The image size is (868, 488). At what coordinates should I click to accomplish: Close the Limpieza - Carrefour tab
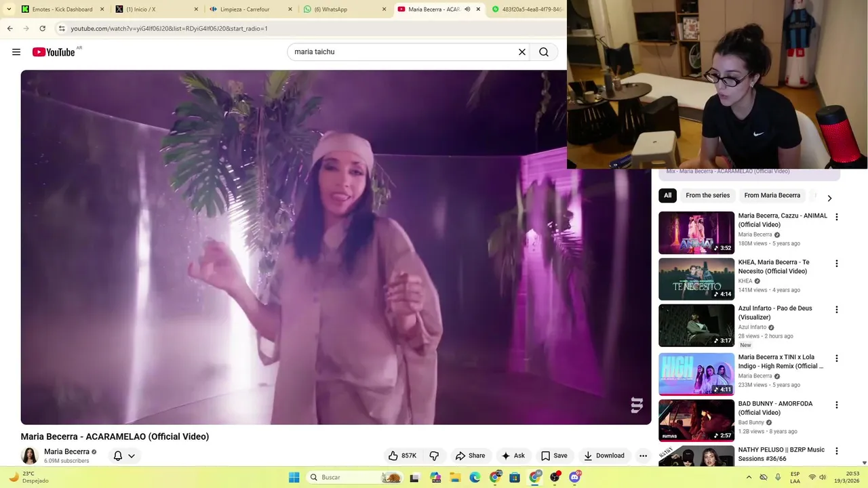tap(290, 9)
